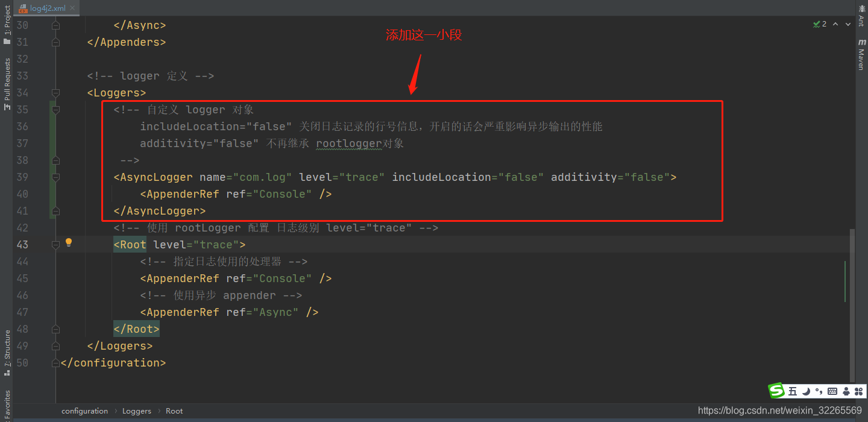Collapse fold end marker at line 49
The width and height of the screenshot is (868, 422).
[55, 346]
